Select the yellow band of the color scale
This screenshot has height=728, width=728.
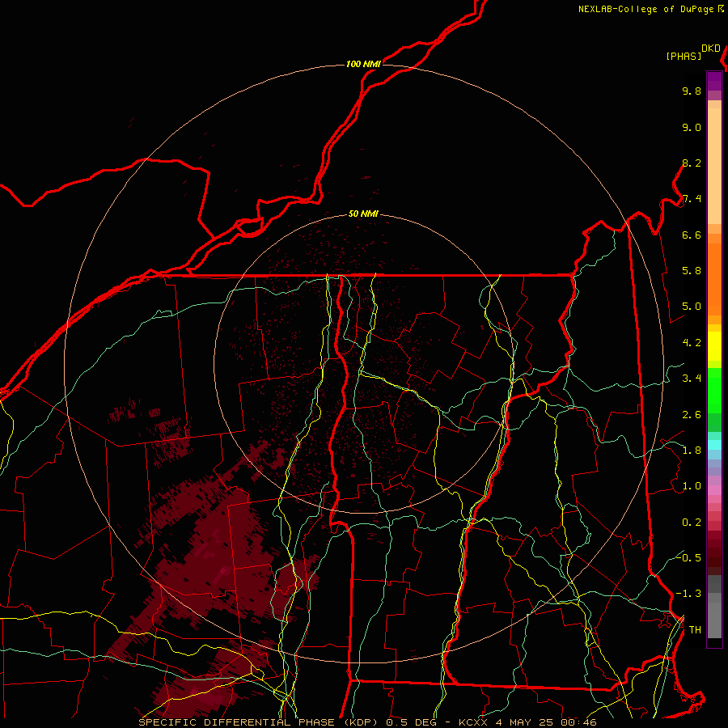714,346
